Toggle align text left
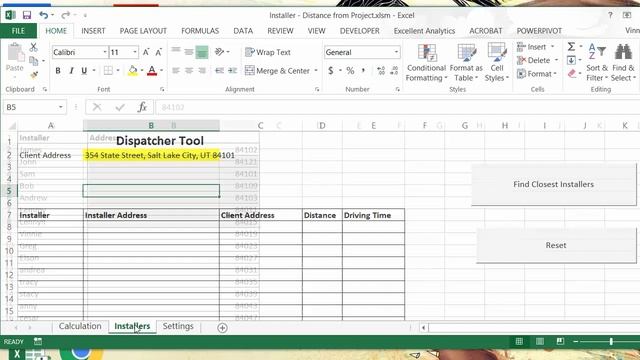 pyautogui.click(x=176, y=71)
